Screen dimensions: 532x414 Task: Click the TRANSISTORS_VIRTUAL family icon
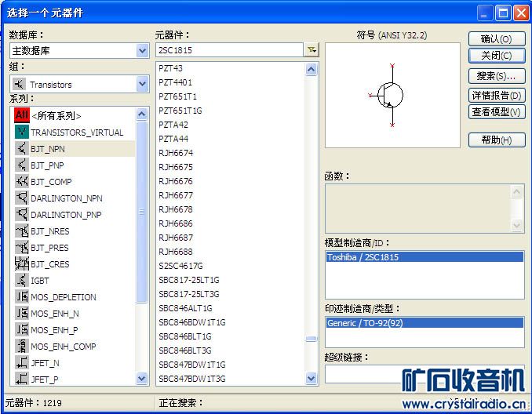click(x=22, y=132)
